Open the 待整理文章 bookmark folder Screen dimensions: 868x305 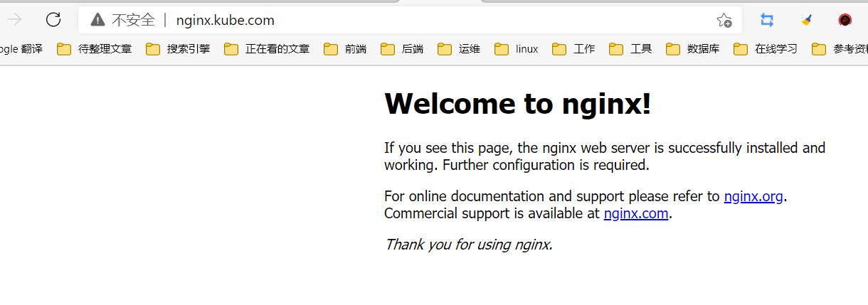click(95, 49)
